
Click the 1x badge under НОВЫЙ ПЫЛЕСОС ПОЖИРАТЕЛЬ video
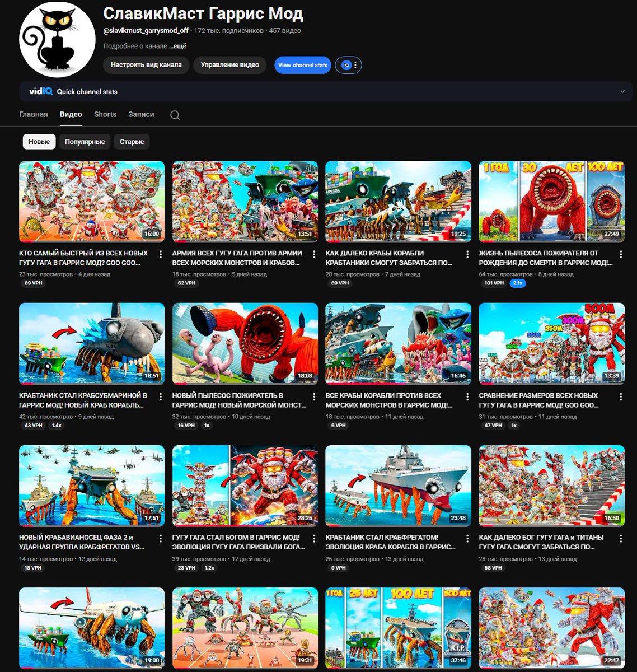pyautogui.click(x=207, y=426)
